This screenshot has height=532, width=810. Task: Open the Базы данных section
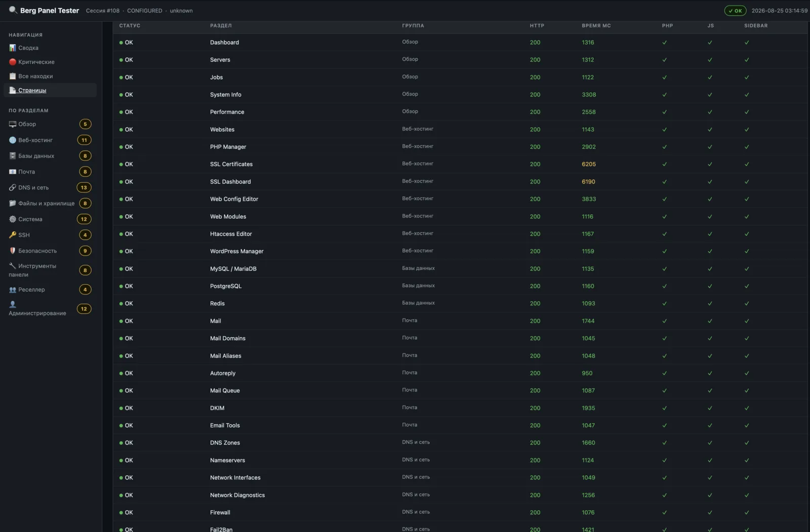50,156
